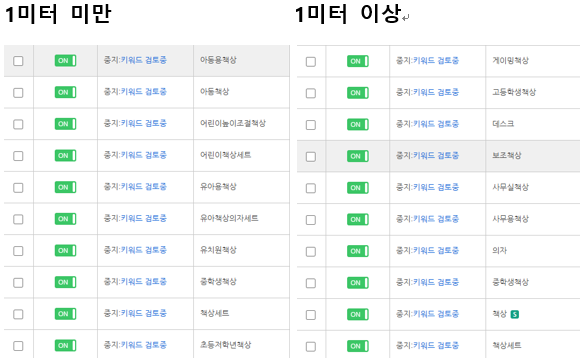
Task: Check the box in the 데스크 row
Action: click(311, 125)
